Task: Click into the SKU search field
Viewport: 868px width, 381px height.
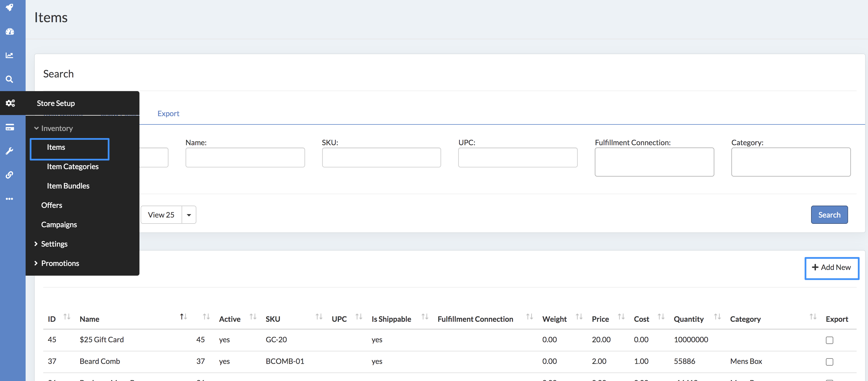Action: pyautogui.click(x=381, y=157)
